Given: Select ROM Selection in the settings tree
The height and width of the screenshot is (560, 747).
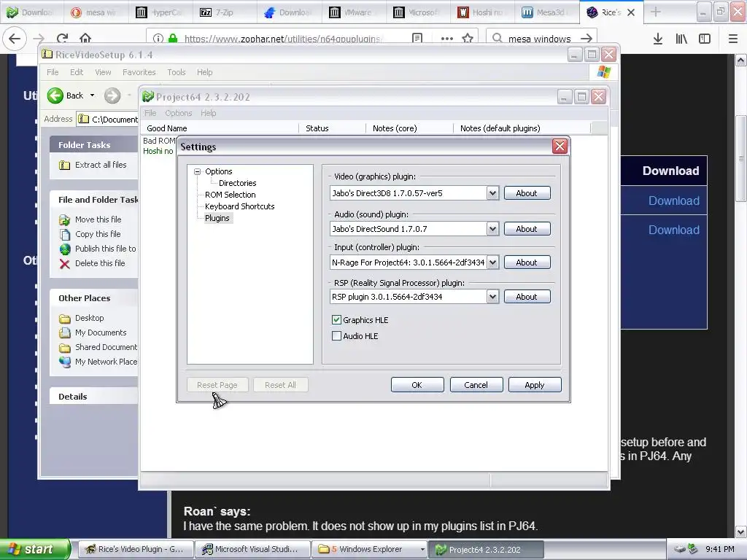Looking at the screenshot, I should [230, 195].
